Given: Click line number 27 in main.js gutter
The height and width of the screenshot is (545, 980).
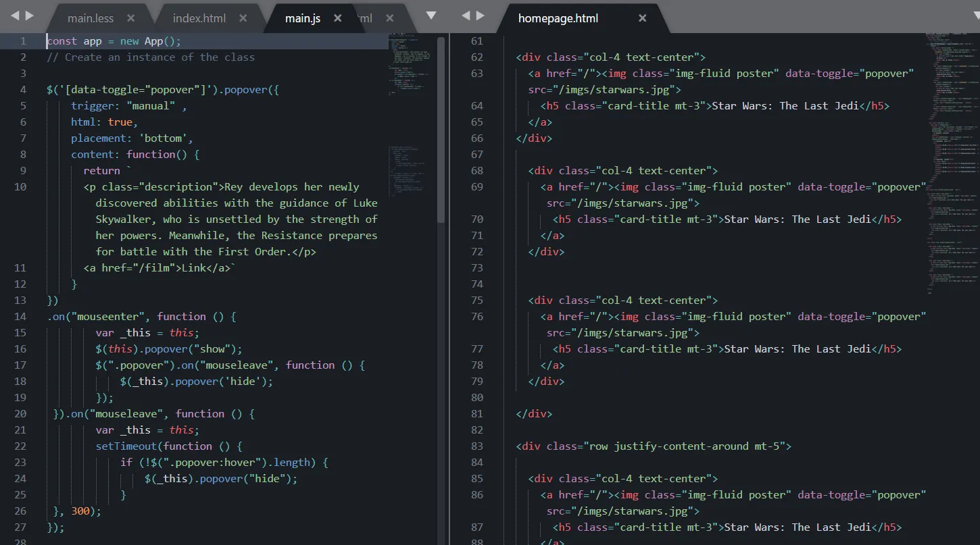Looking at the screenshot, I should tap(20, 527).
